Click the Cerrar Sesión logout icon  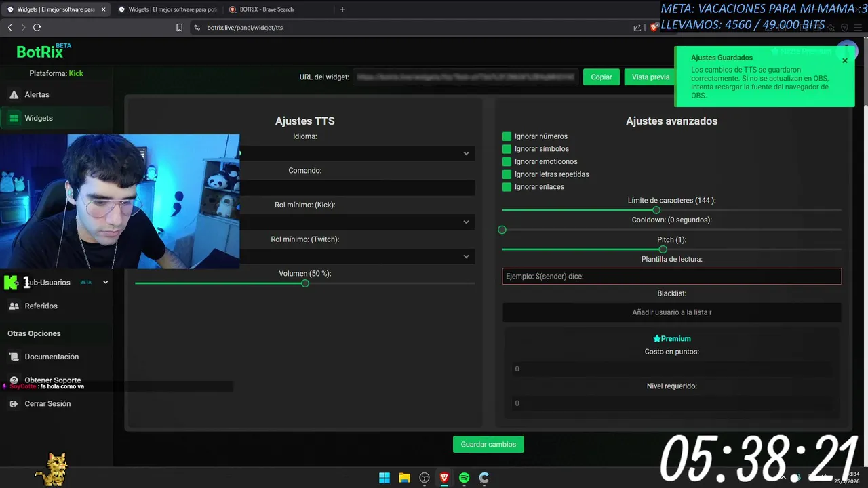click(x=14, y=404)
